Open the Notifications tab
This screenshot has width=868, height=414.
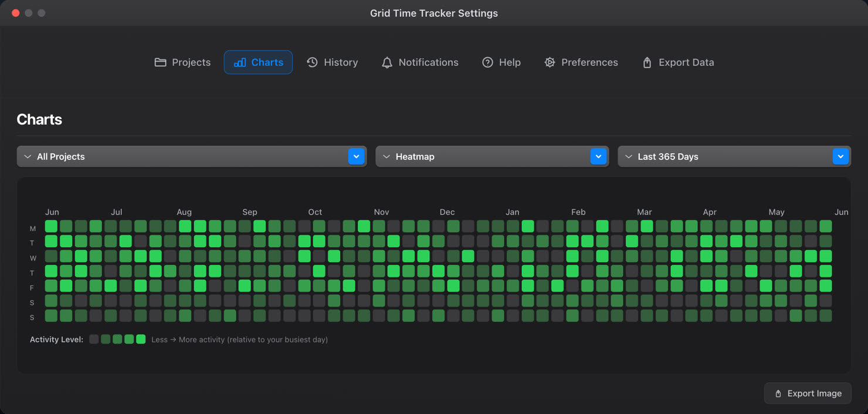[420, 62]
